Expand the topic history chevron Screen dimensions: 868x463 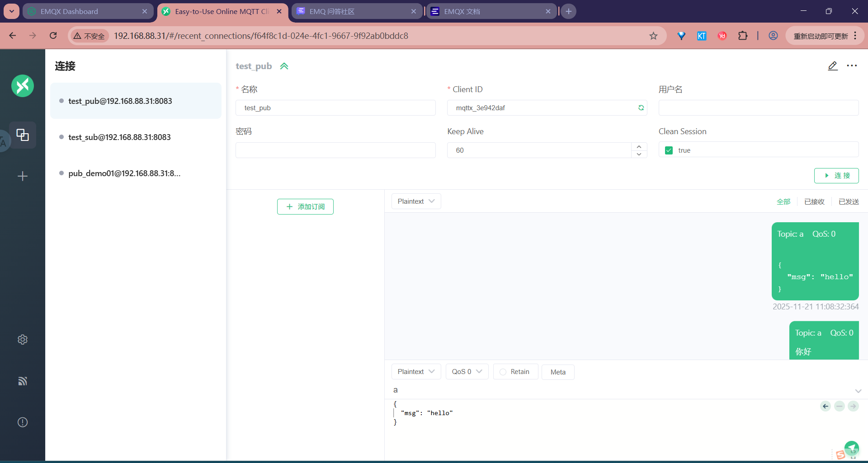click(x=858, y=391)
